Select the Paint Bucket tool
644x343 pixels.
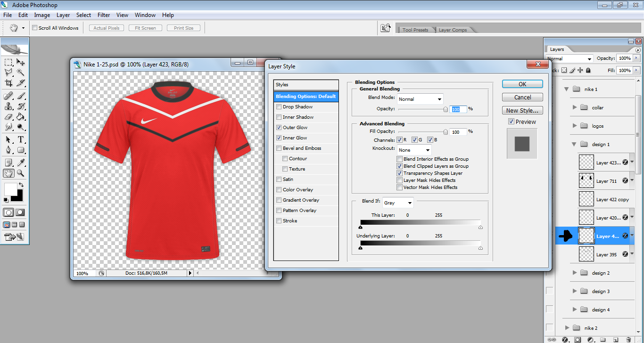pyautogui.click(x=21, y=116)
